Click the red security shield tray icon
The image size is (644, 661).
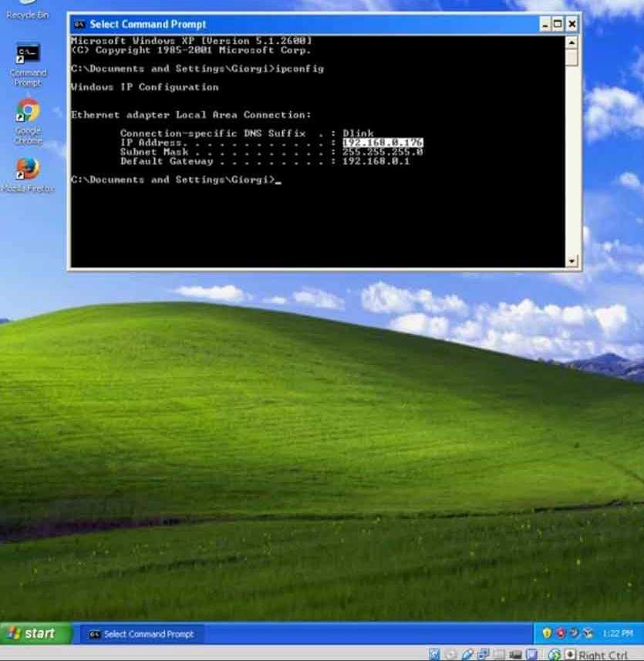pyautogui.click(x=561, y=632)
